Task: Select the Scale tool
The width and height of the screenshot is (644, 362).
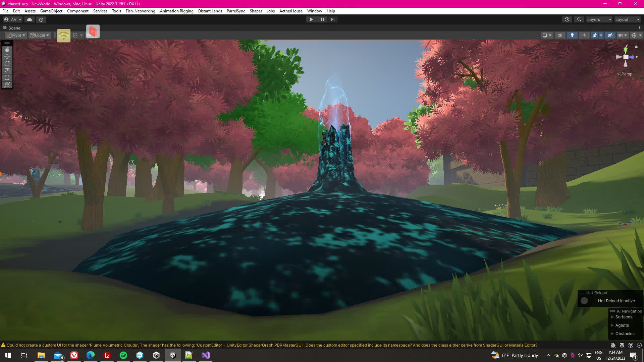Action: (x=7, y=71)
